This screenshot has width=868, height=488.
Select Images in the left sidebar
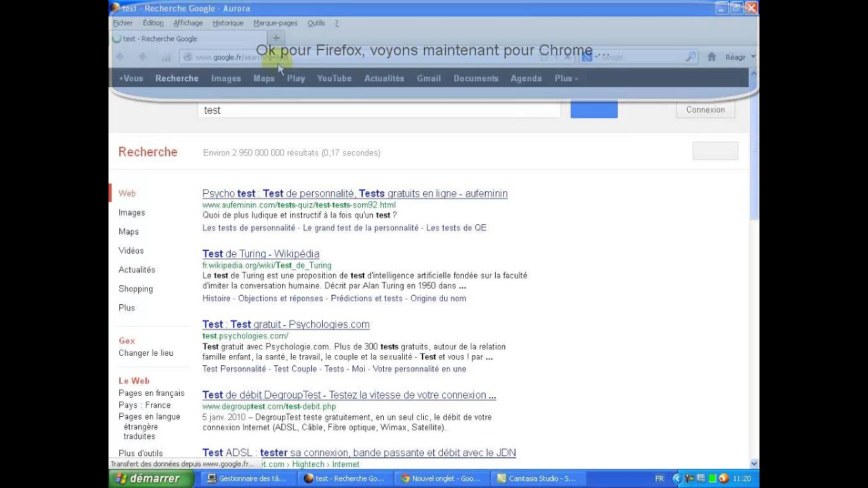coord(132,213)
